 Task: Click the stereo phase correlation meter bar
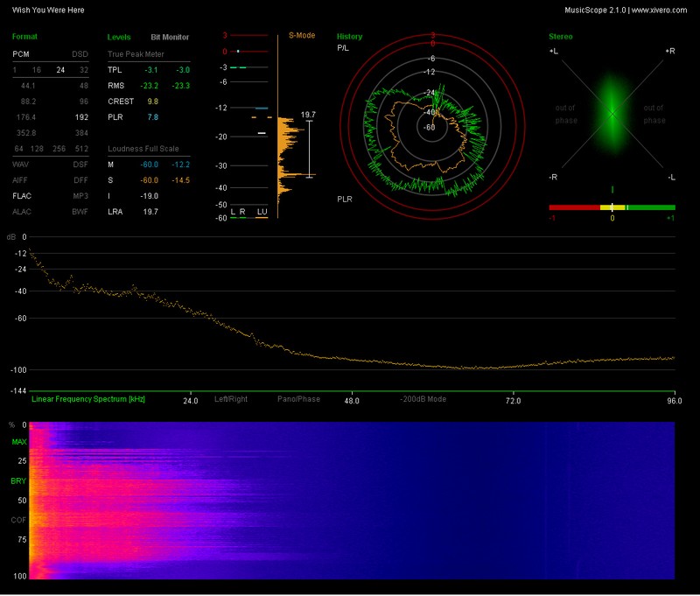[x=612, y=207]
